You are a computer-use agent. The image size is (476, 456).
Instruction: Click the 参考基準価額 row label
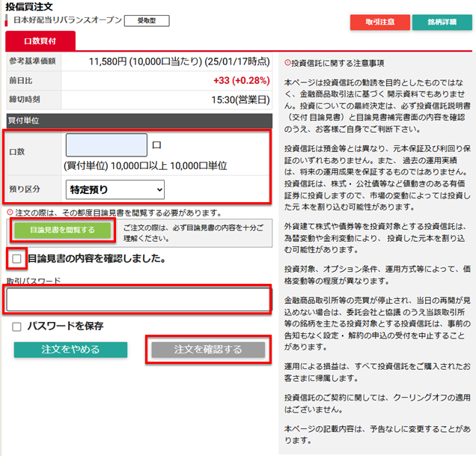[x=32, y=61]
